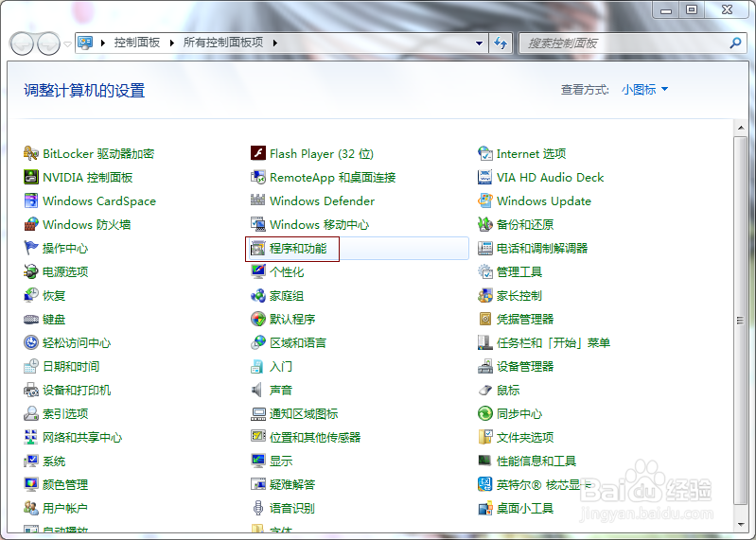Open the 电话和调制解调器 link

[x=542, y=248]
